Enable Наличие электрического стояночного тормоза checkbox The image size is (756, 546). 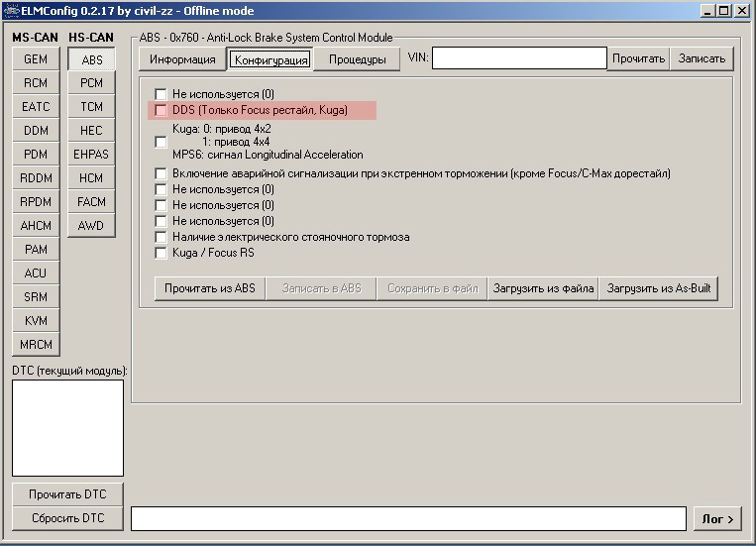162,237
